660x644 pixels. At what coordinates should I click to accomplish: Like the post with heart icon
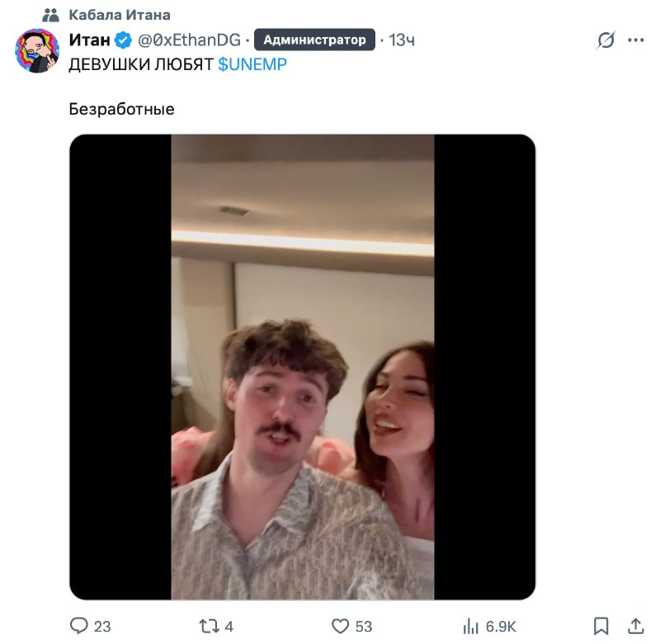[x=341, y=626]
